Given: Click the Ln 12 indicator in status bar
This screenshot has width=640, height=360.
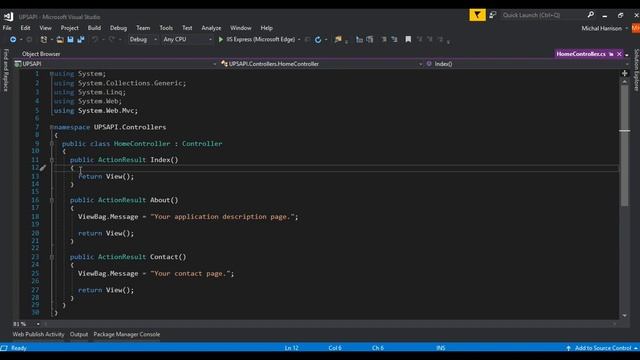Looking at the screenshot, I should [x=291, y=348].
